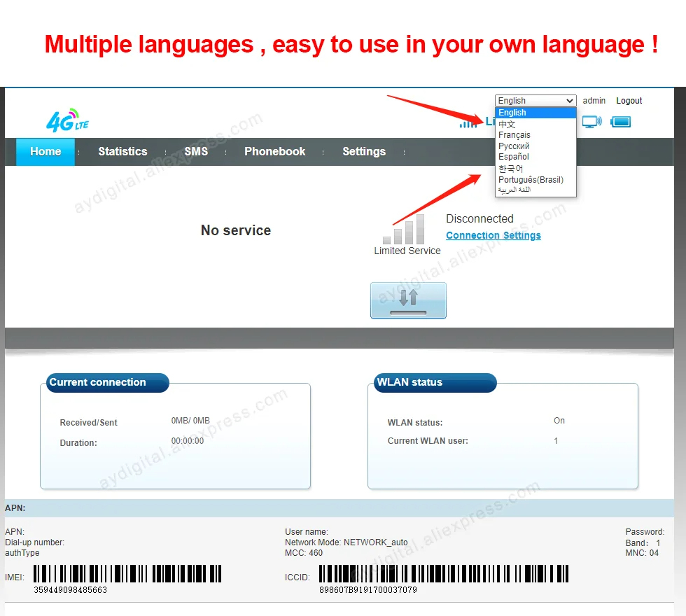This screenshot has height=616, width=686.
Task: Click the Logout link
Action: (629, 101)
